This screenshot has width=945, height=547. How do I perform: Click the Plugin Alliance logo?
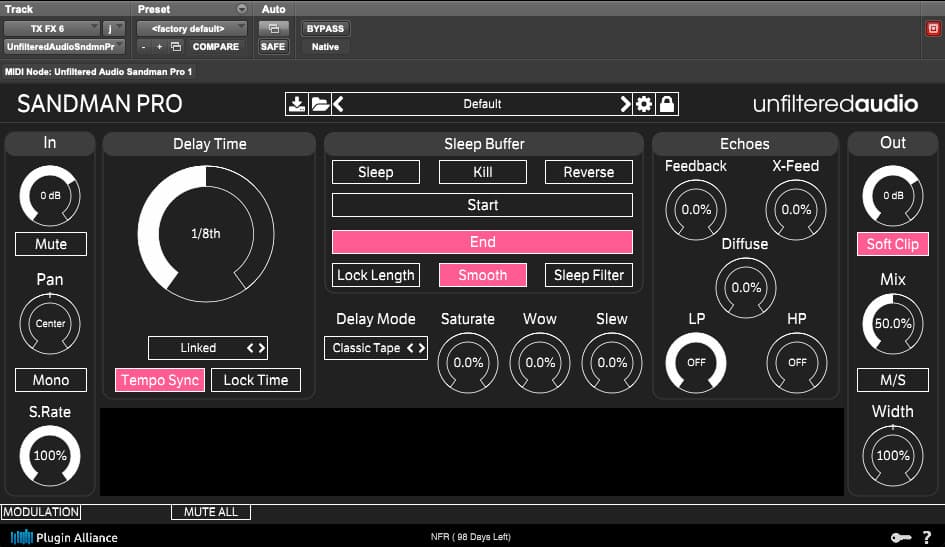tap(64, 537)
